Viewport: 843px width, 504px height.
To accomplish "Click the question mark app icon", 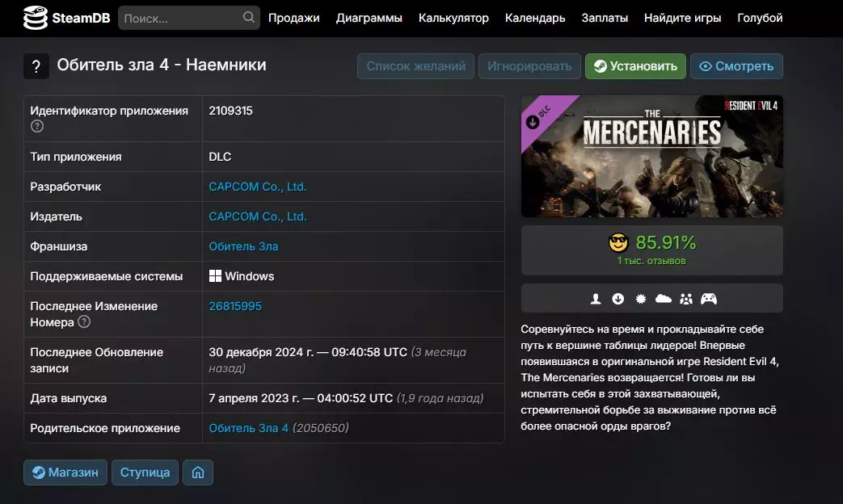I will [x=36, y=66].
